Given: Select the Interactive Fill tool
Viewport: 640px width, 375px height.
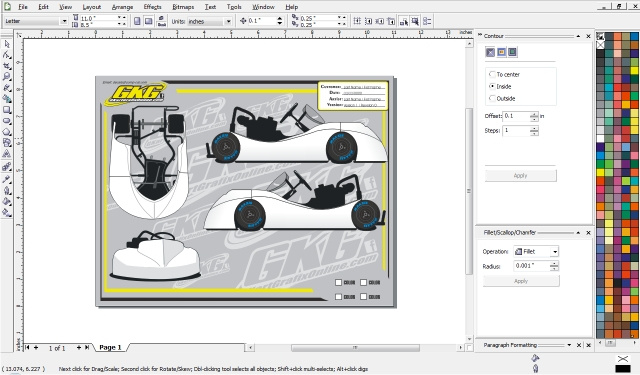Looking at the screenshot, I should point(7,212).
